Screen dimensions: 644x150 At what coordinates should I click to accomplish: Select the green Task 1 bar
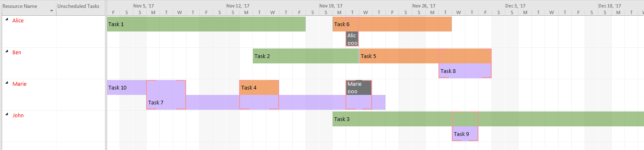point(206,24)
